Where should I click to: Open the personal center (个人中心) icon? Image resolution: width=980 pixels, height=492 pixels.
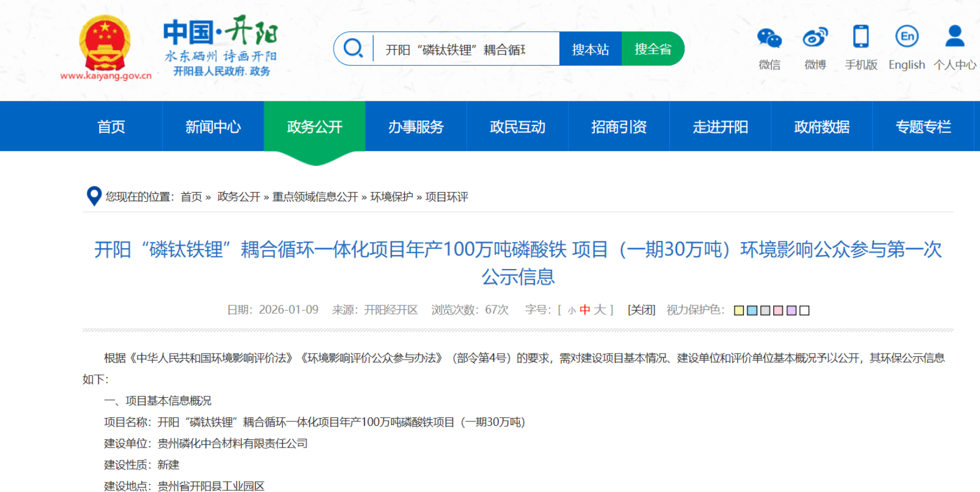[x=954, y=37]
